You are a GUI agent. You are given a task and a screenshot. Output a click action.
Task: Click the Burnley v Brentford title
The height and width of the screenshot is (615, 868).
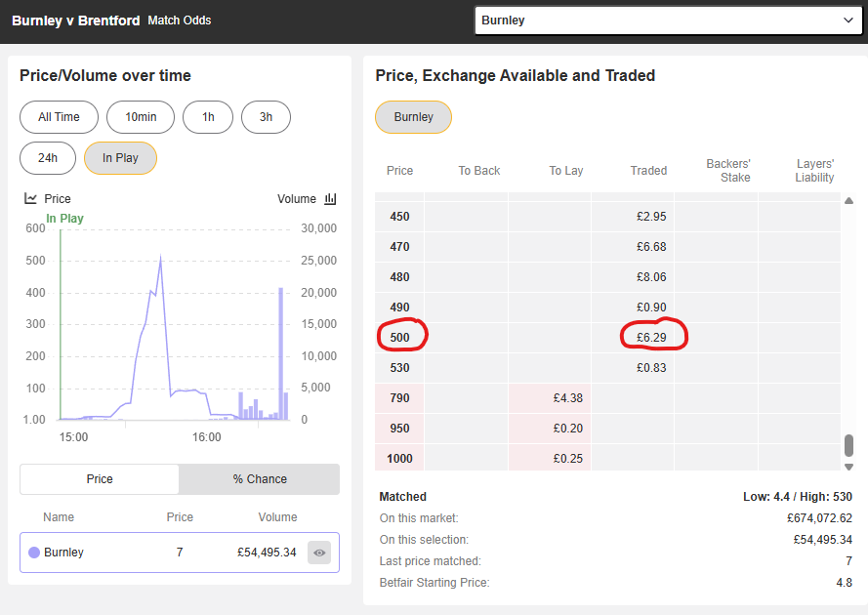click(76, 20)
